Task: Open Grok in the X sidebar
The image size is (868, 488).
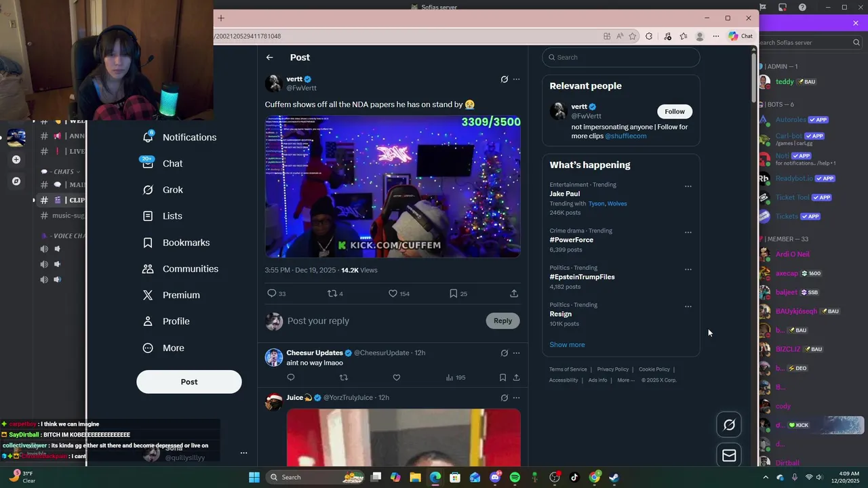Action: 163,190
